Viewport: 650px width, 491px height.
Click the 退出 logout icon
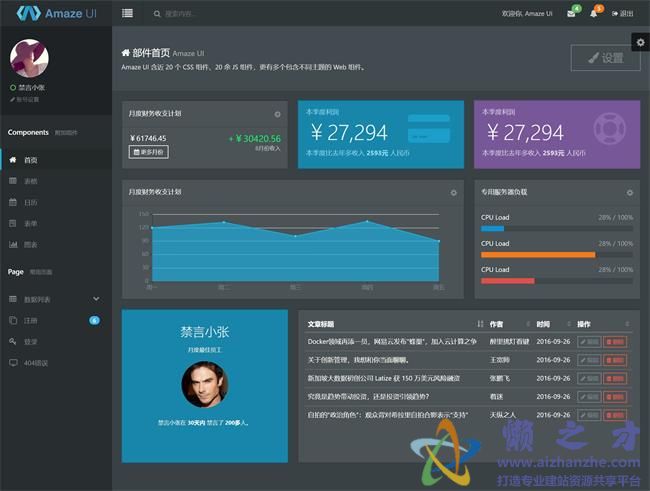tap(622, 14)
